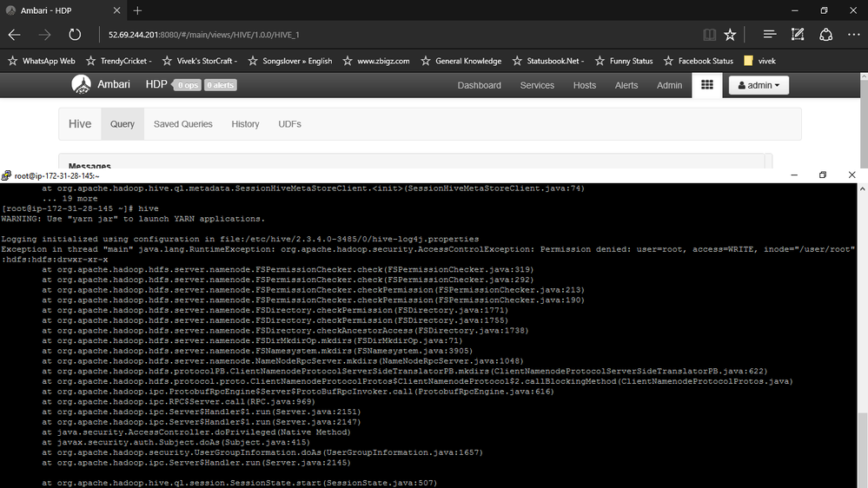Click the 0 alerts badge

click(221, 85)
